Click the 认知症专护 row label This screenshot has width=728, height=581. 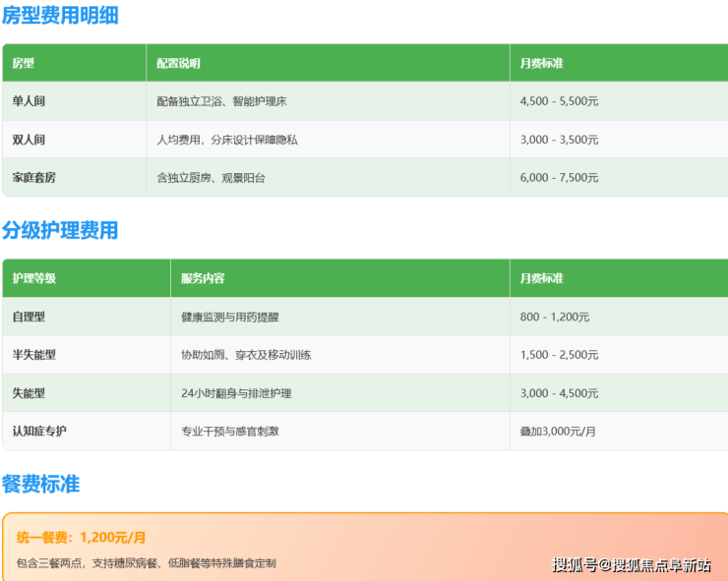[39, 432]
